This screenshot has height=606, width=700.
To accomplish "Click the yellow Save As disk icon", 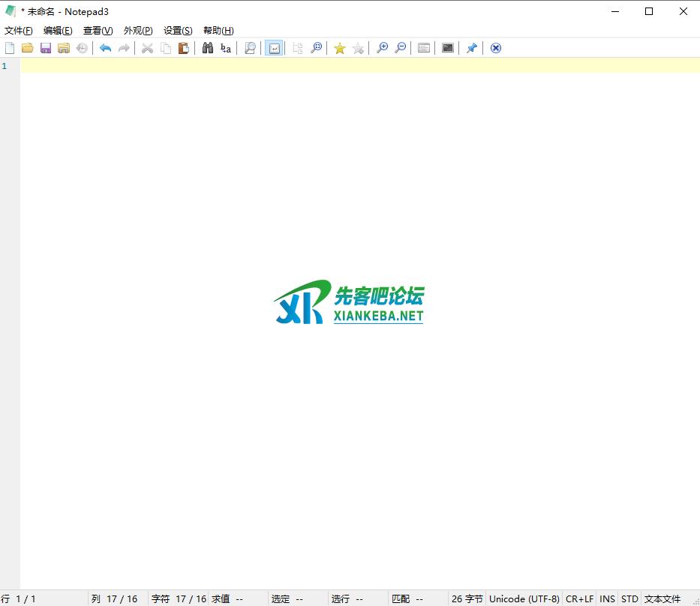I will (64, 48).
